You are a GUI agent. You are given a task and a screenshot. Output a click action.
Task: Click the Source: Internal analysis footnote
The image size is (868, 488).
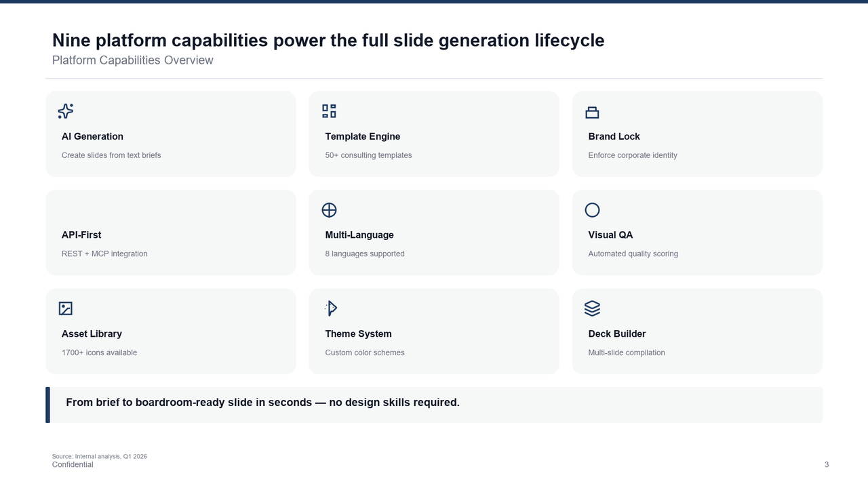coord(100,456)
